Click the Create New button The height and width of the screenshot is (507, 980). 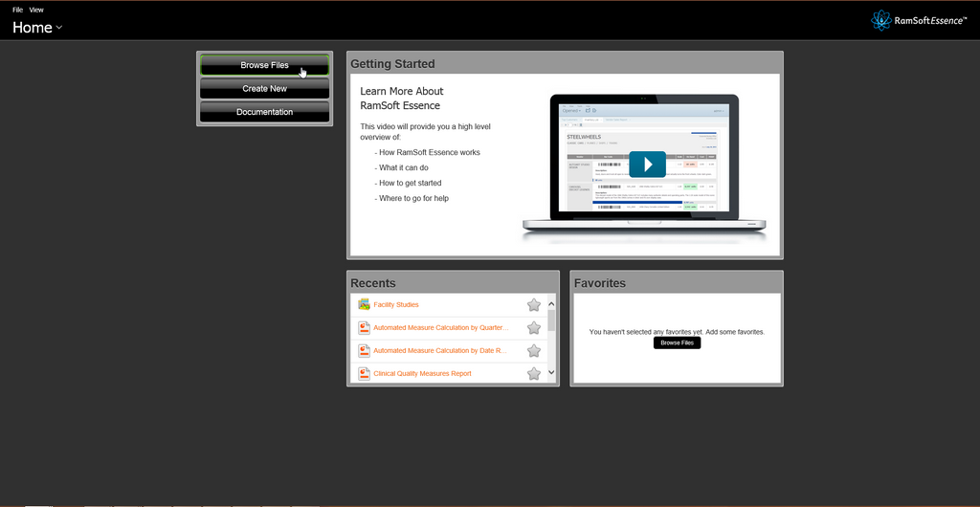point(264,89)
